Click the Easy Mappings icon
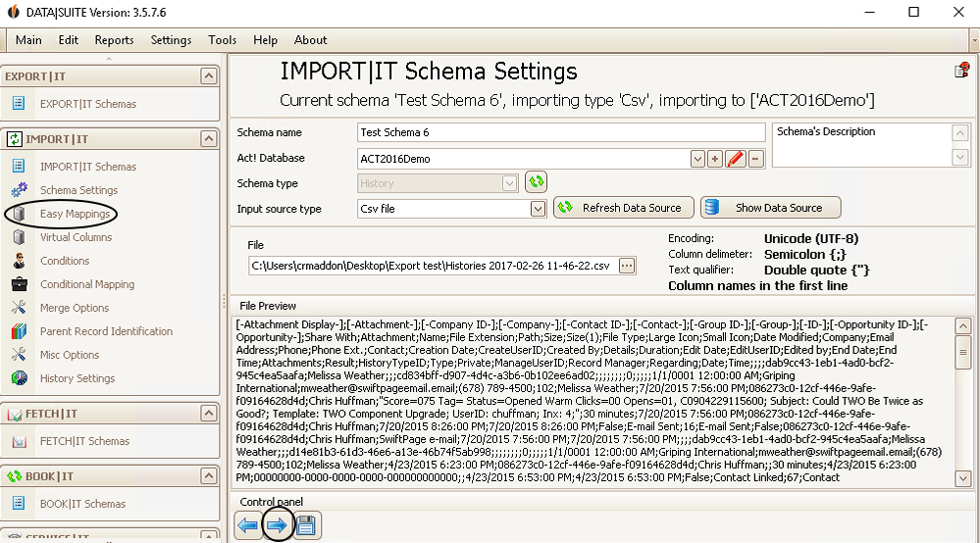 tap(20, 214)
